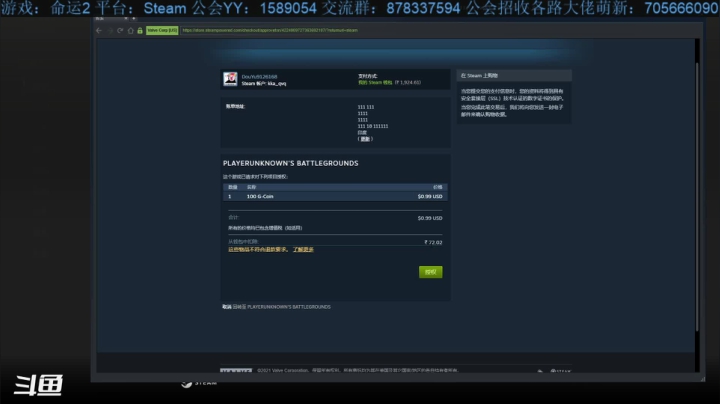The height and width of the screenshot is (404, 720).
Task: Click the Steam logo below the window
Action: click(198, 383)
